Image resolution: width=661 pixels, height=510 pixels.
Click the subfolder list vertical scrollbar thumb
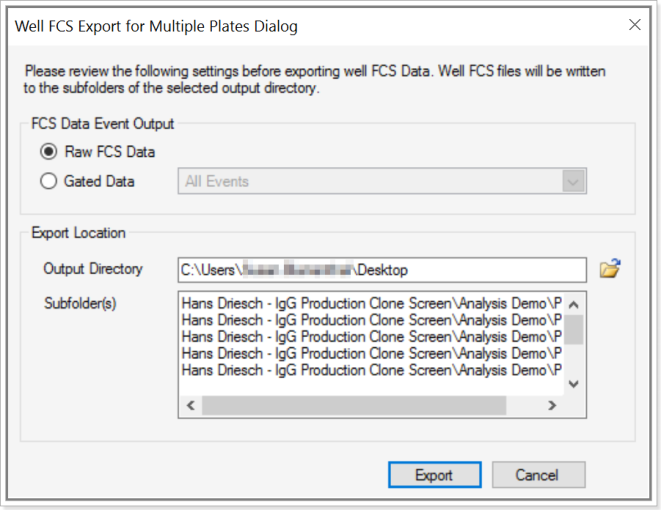[x=573, y=327]
